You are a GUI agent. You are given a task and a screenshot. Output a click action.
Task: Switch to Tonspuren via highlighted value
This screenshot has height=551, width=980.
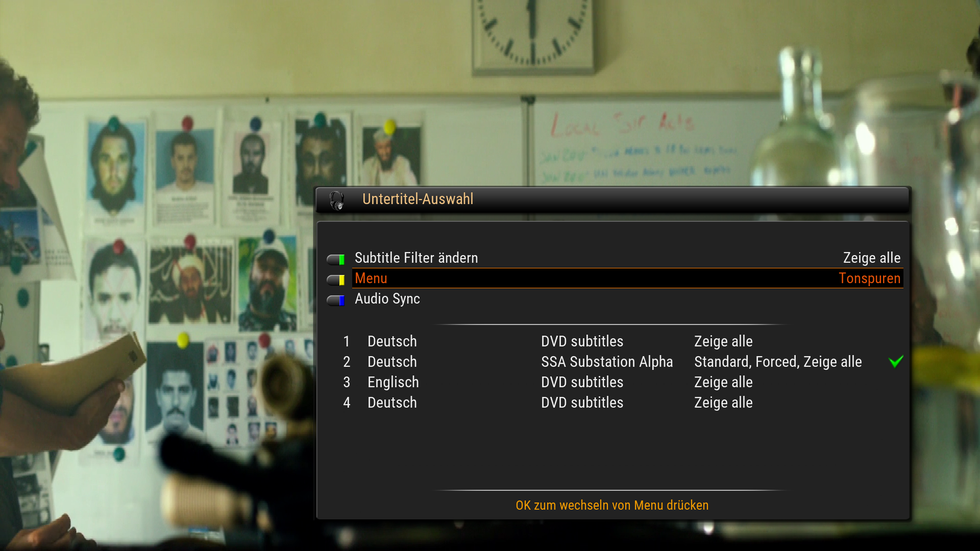coord(869,278)
